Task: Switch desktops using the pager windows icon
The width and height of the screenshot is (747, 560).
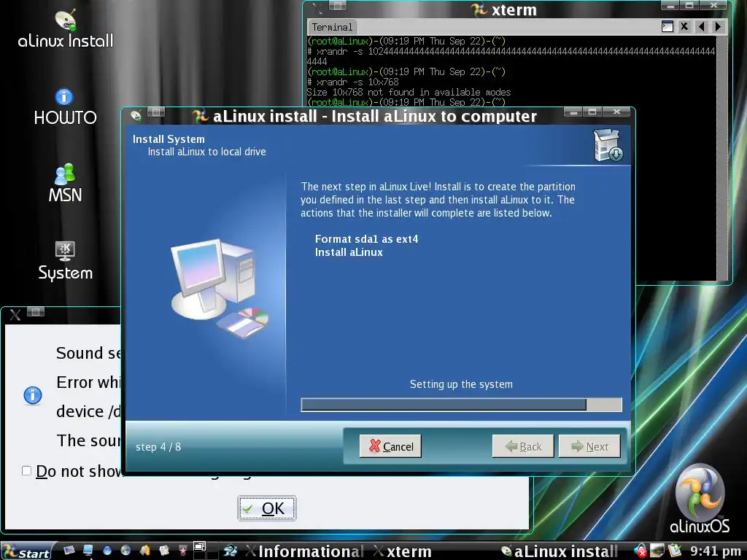Action: point(200,546)
